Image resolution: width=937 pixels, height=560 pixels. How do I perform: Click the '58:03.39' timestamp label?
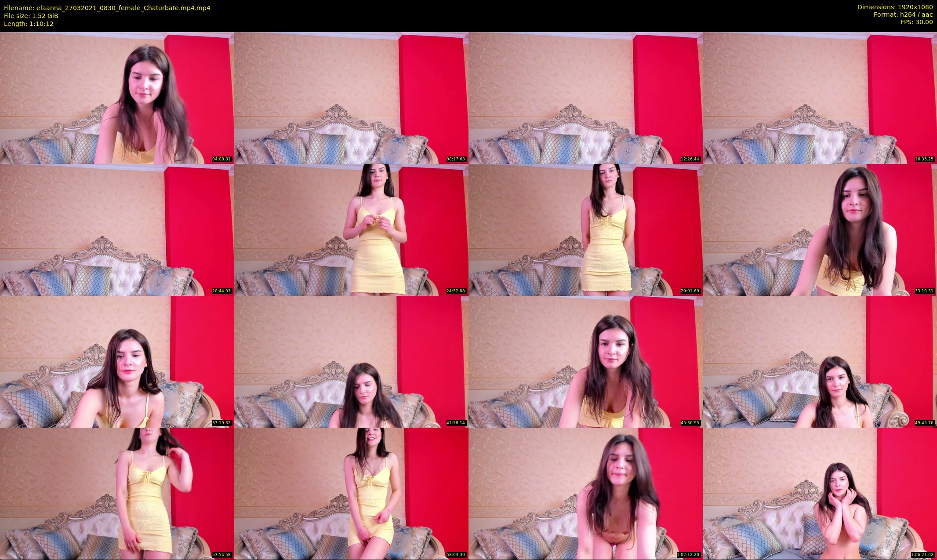pyautogui.click(x=456, y=555)
